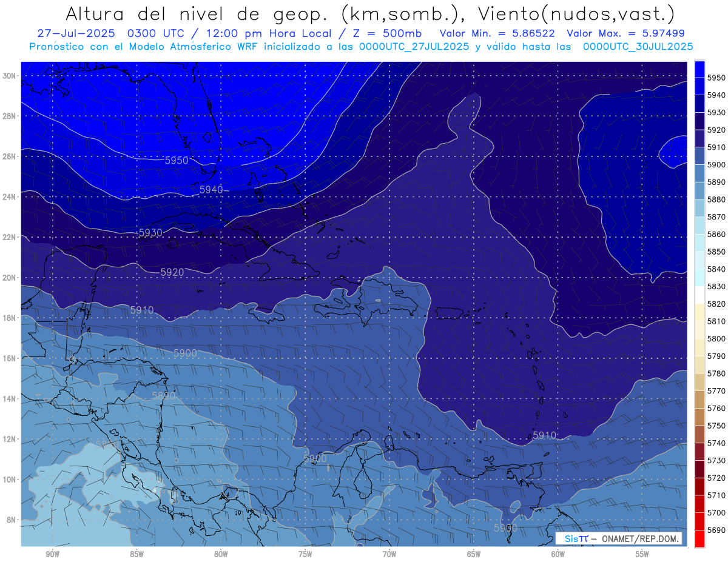Click the '14N' latitude axis label

point(8,398)
